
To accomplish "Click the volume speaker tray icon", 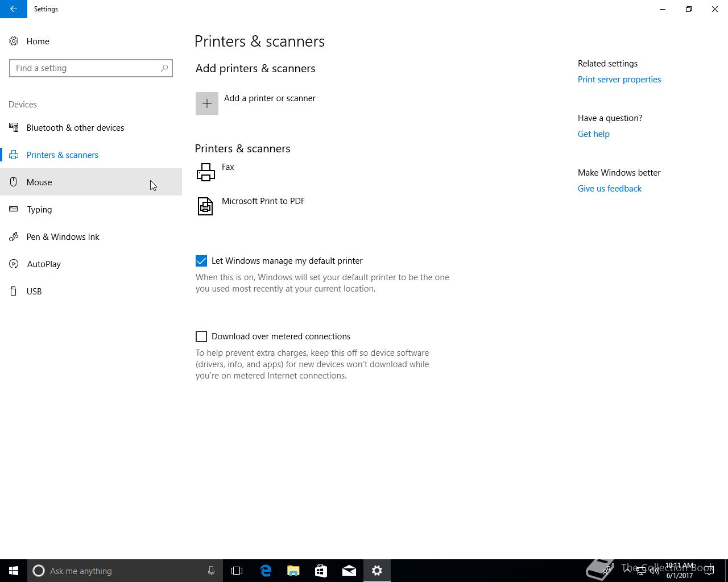I will [655, 571].
